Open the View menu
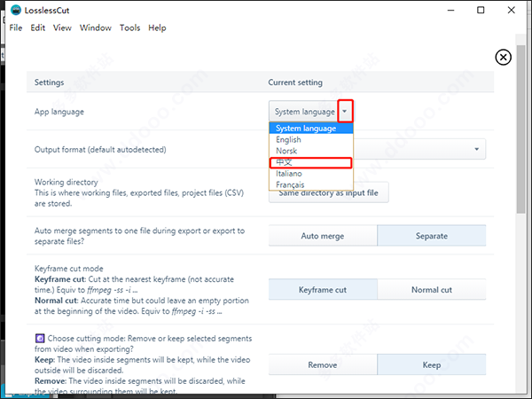This screenshot has width=532, height=399. coord(62,27)
